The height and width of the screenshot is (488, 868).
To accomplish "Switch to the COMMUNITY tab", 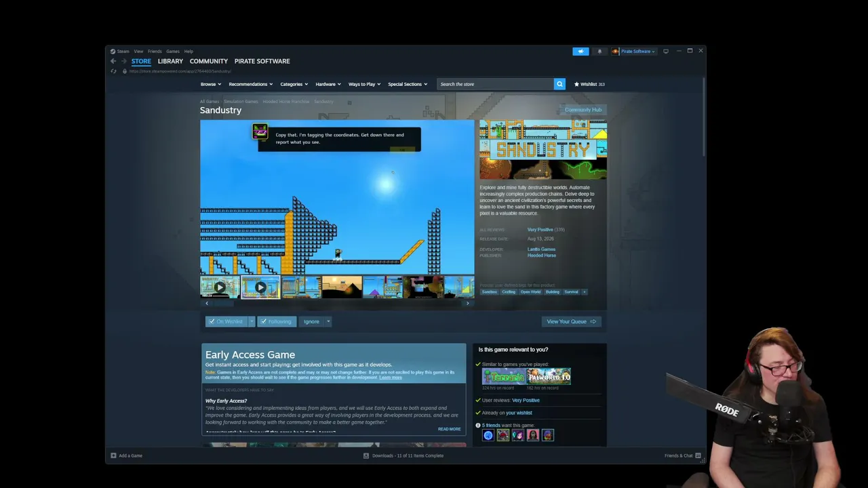I will (x=209, y=61).
